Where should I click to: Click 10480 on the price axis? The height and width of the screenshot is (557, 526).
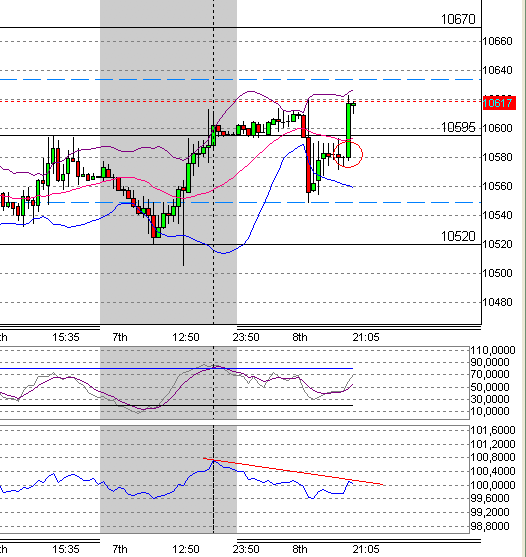tap(497, 302)
